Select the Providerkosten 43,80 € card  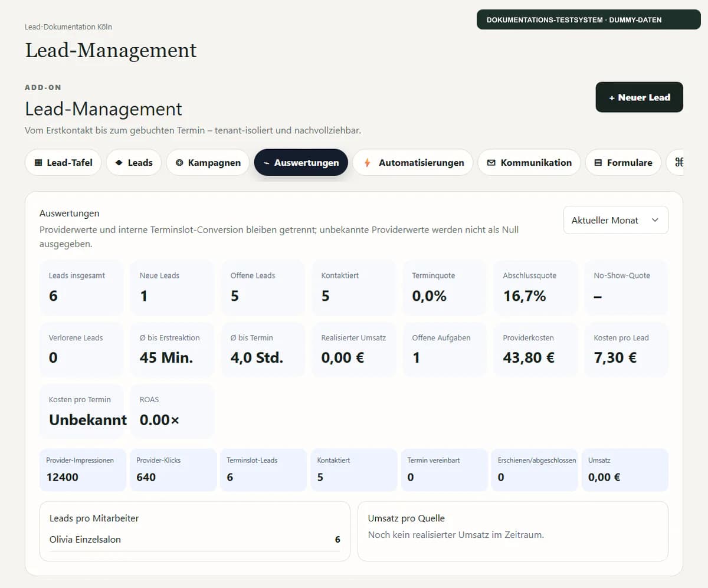[536, 350]
